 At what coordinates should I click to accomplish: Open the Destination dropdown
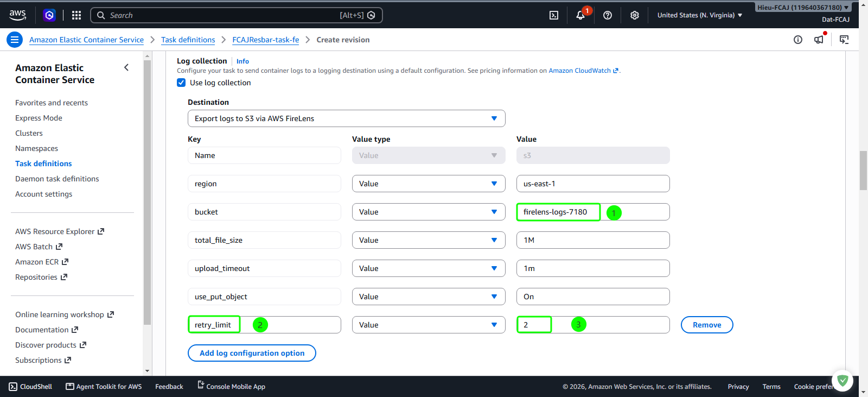pos(347,118)
